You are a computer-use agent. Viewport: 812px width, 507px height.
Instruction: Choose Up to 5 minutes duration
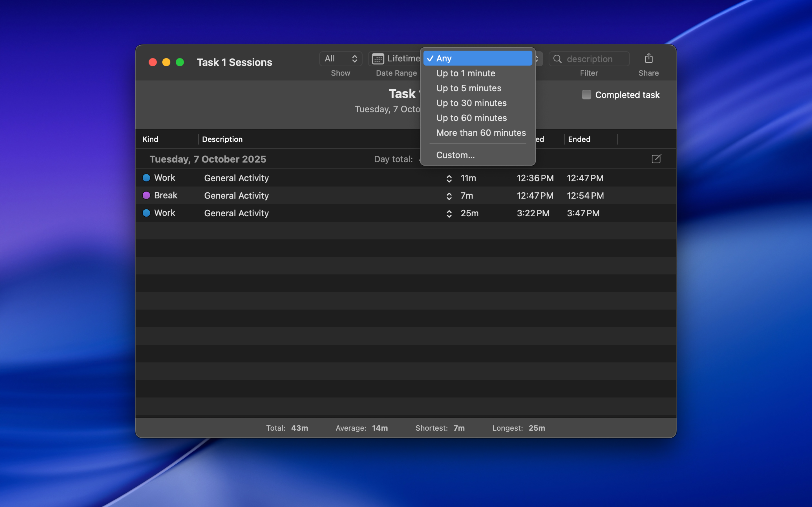click(x=468, y=88)
